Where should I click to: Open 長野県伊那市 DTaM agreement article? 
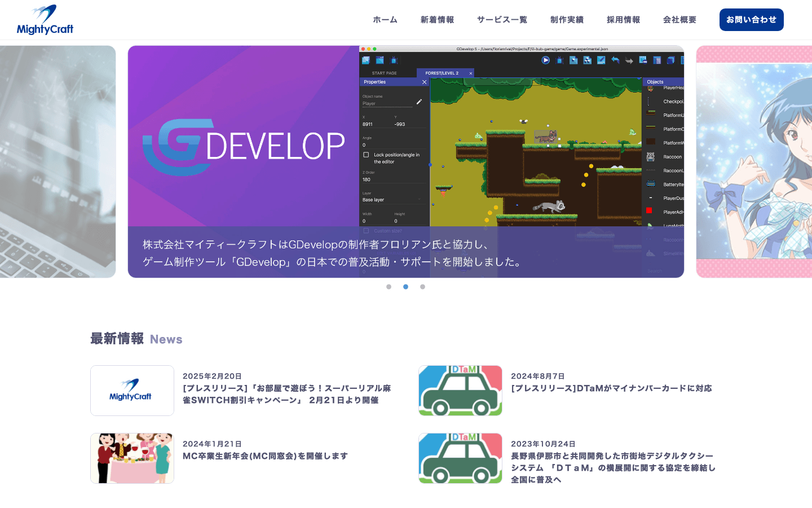tap(614, 468)
